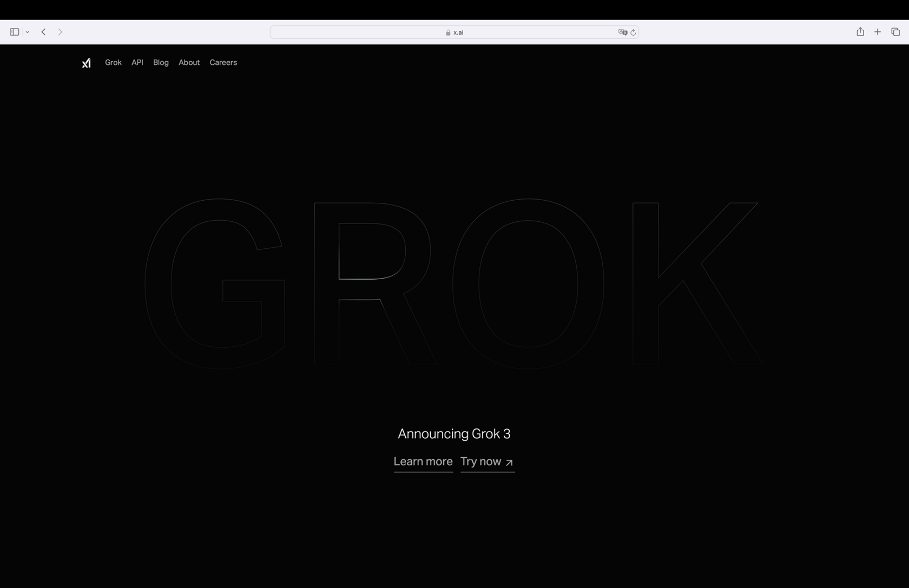Show tab overview icon
This screenshot has width=909, height=588.
point(895,32)
